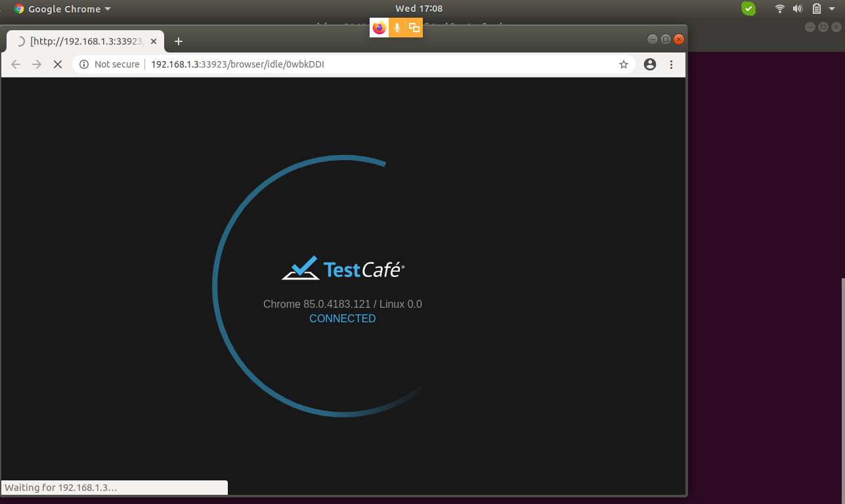Close the Chrome window

point(679,39)
